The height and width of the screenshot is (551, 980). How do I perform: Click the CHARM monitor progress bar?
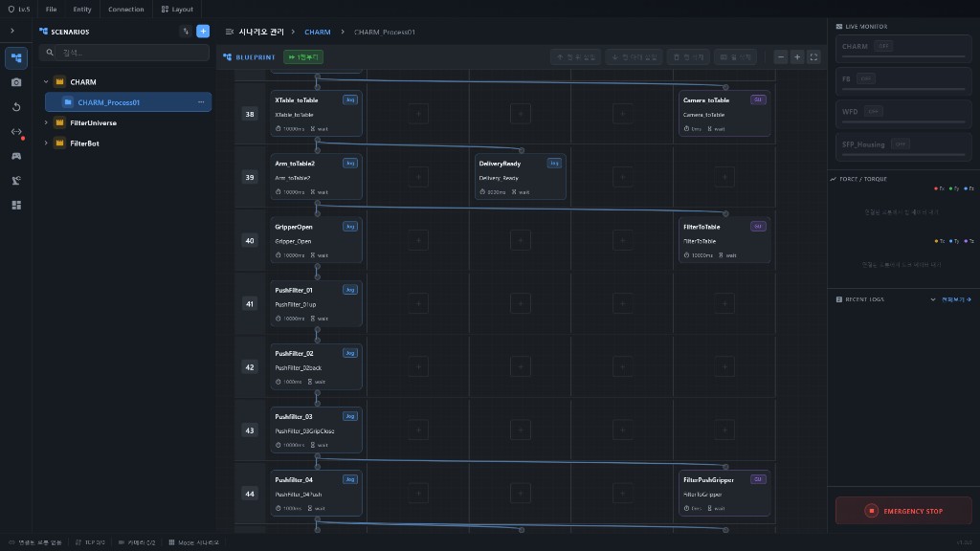point(903,56)
